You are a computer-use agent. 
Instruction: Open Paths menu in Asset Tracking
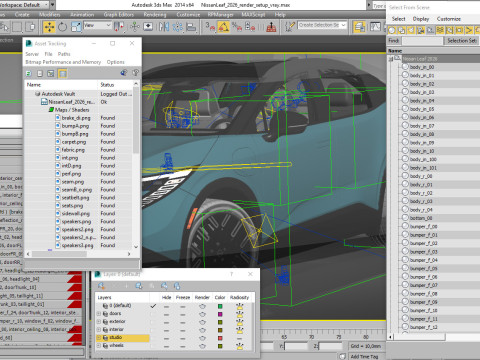coord(64,54)
